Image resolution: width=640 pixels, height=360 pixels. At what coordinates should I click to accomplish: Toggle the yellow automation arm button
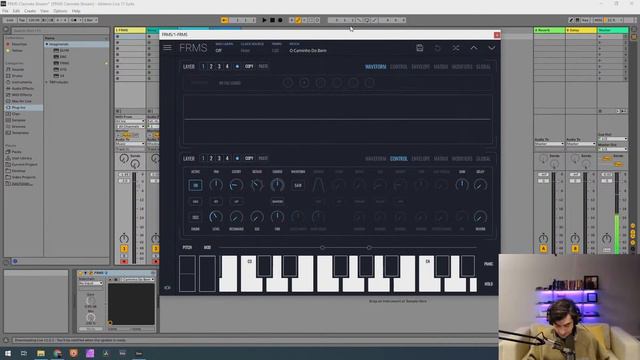point(298,20)
